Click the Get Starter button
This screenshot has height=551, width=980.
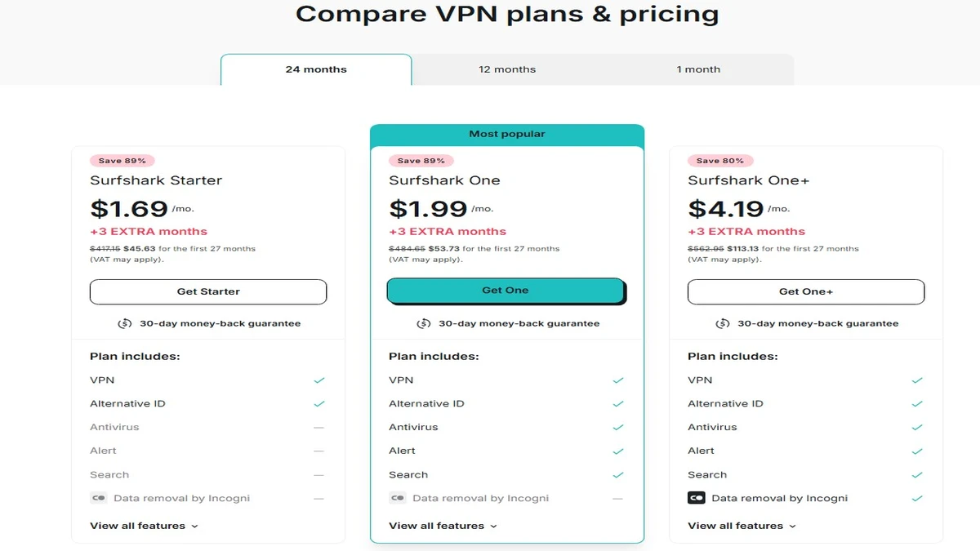point(208,291)
